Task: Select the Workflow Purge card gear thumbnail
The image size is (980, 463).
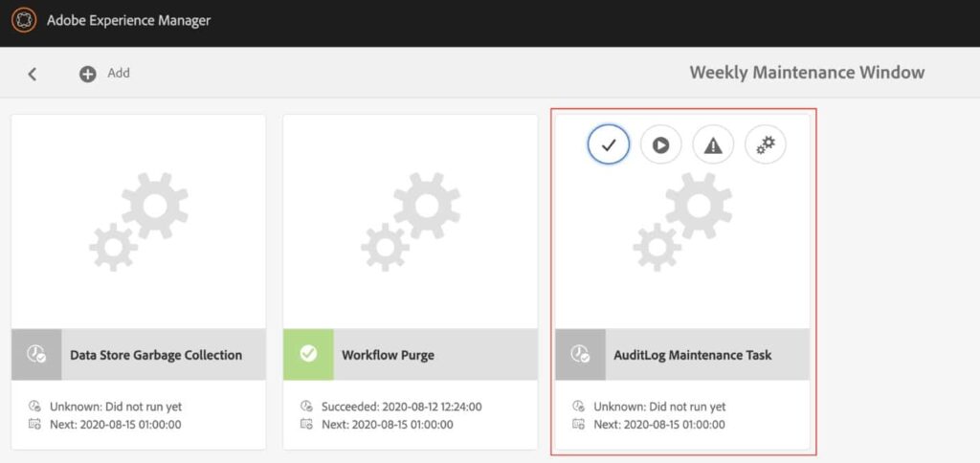Action: pyautogui.click(x=410, y=222)
